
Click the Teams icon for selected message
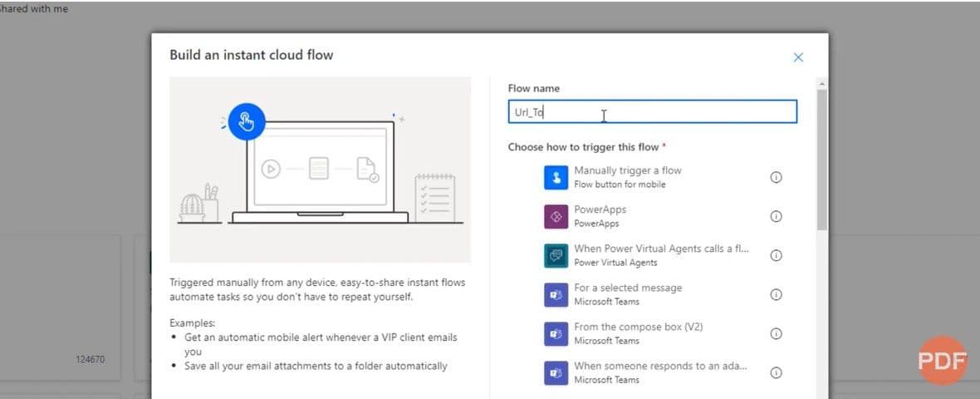tap(555, 294)
